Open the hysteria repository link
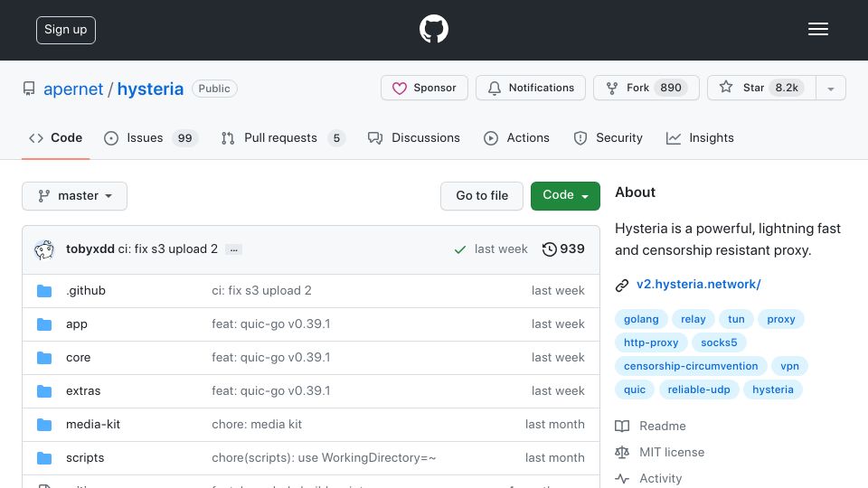The height and width of the screenshot is (488, 868). click(150, 89)
